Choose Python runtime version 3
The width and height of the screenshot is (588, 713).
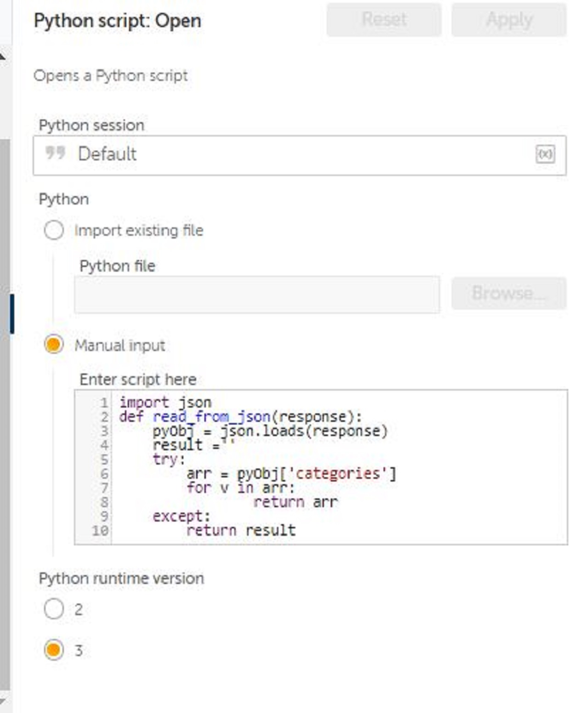54,650
